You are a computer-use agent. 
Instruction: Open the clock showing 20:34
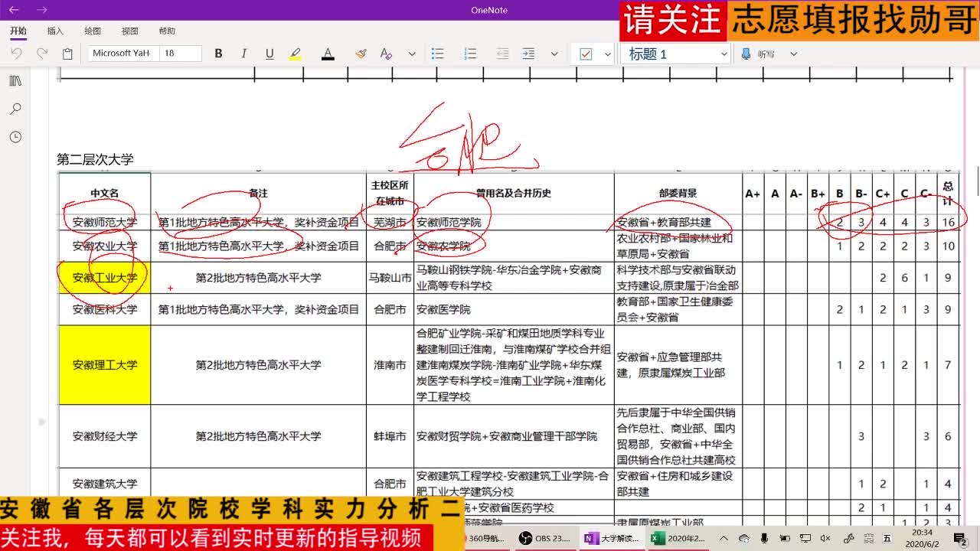point(922,538)
